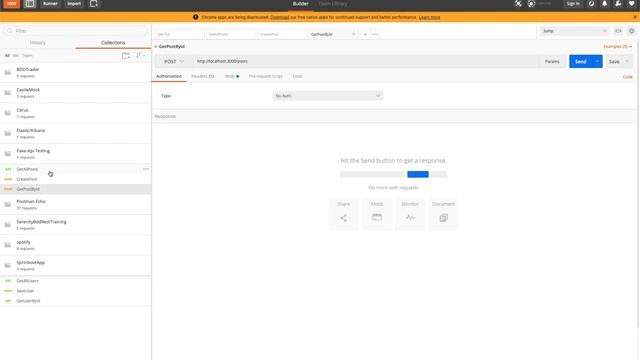
Task: Click the Import button
Action: (x=74, y=4)
